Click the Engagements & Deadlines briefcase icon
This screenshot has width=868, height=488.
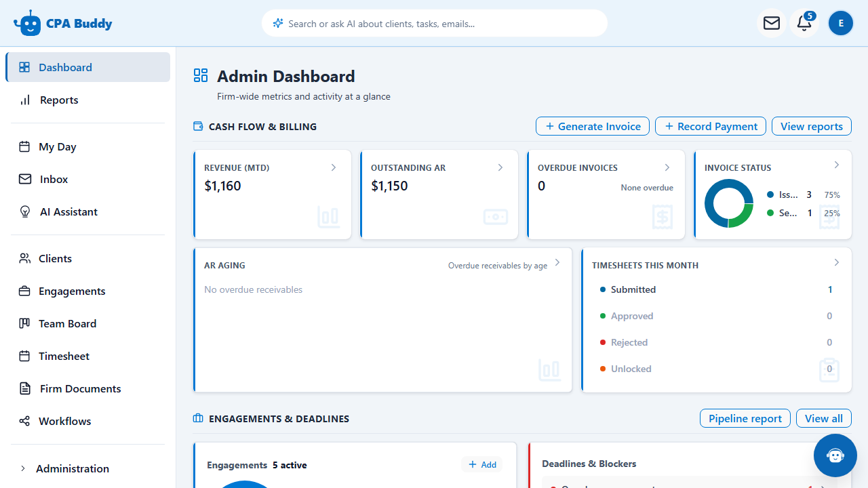coord(198,418)
